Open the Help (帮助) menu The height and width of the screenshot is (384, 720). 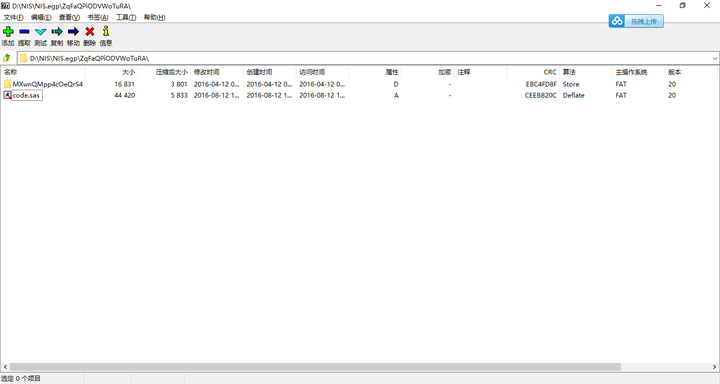(154, 17)
